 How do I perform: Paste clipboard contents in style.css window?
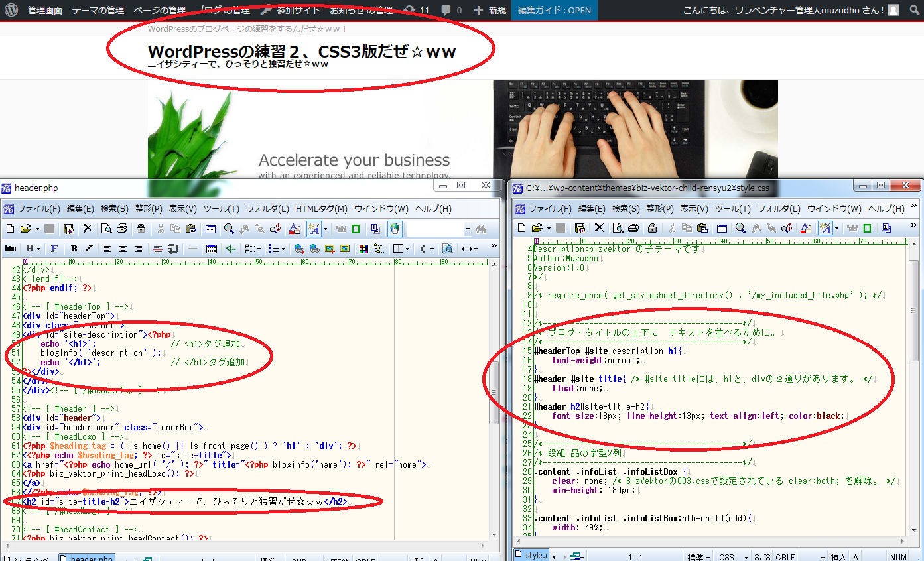click(702, 228)
